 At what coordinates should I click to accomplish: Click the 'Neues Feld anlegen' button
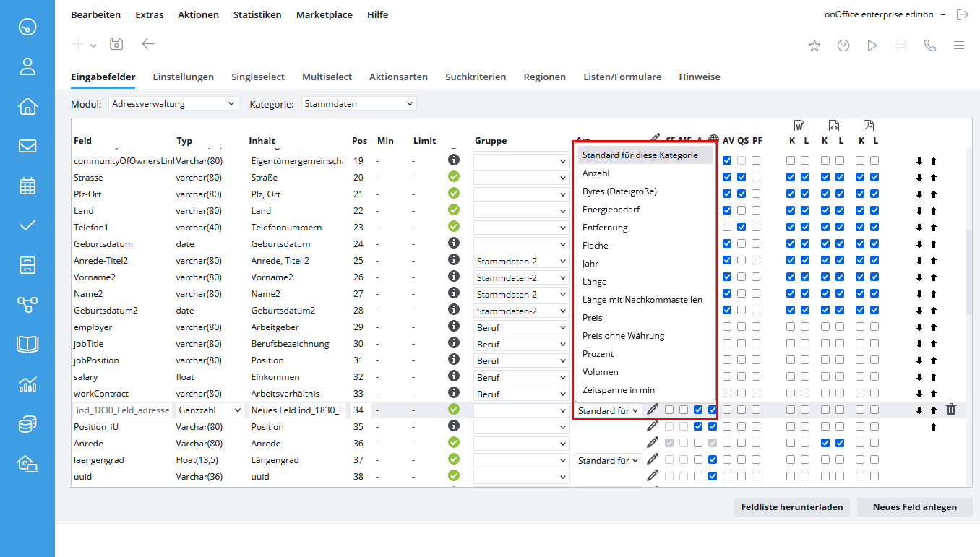pos(914,507)
